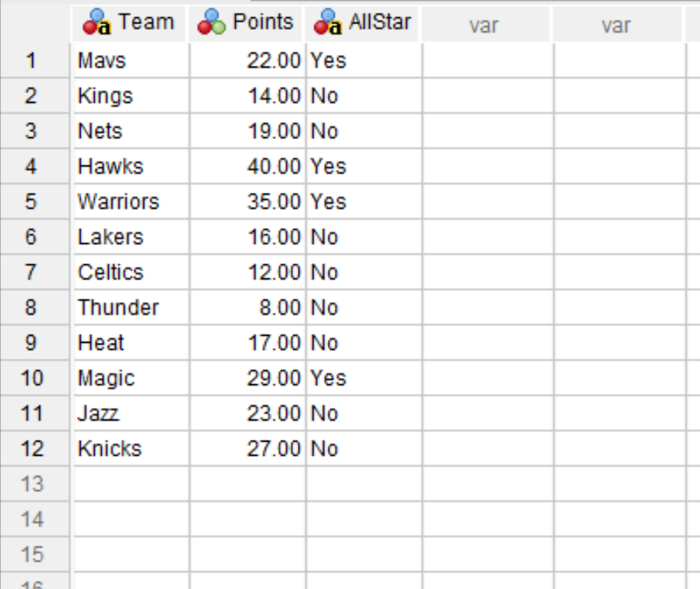700x589 pixels.
Task: Click the AllStar No cell for Knicks
Action: 365,449
